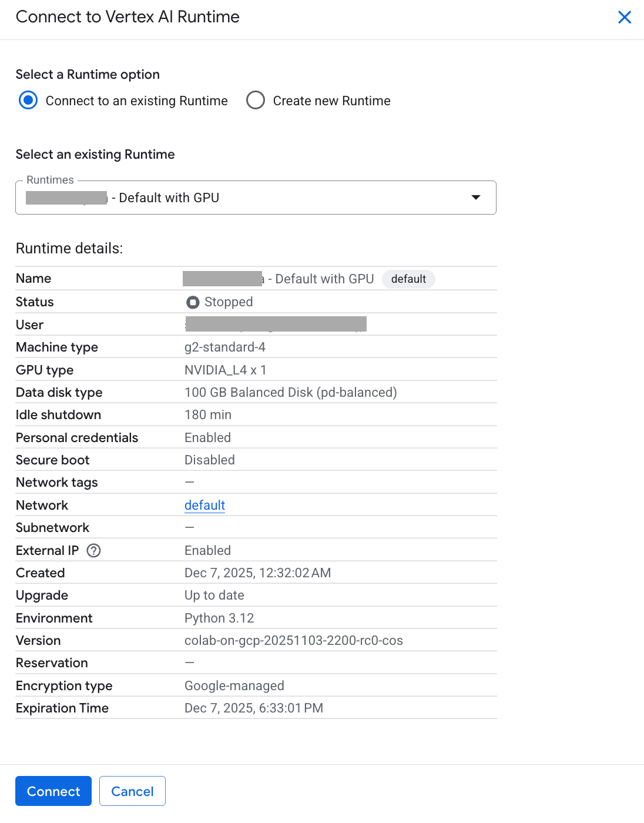Click the Google-managed encryption type value

coord(234,685)
